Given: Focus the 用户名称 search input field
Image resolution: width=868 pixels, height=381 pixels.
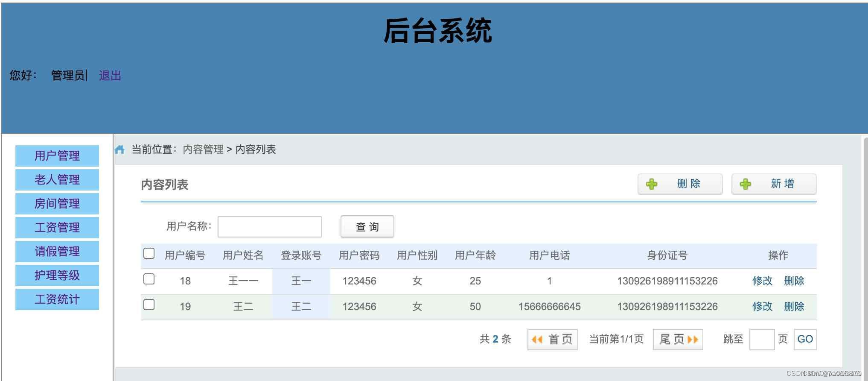Looking at the screenshot, I should pos(270,227).
